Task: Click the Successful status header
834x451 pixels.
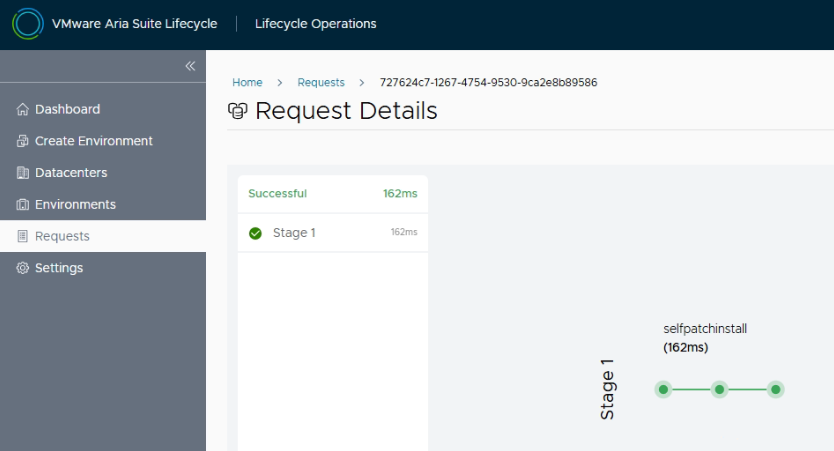Action: [x=278, y=194]
